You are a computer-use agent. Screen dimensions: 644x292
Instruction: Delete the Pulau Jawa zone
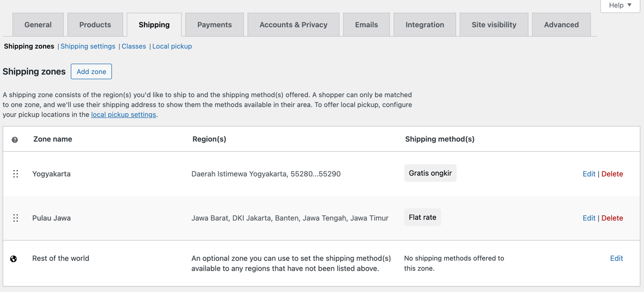612,218
